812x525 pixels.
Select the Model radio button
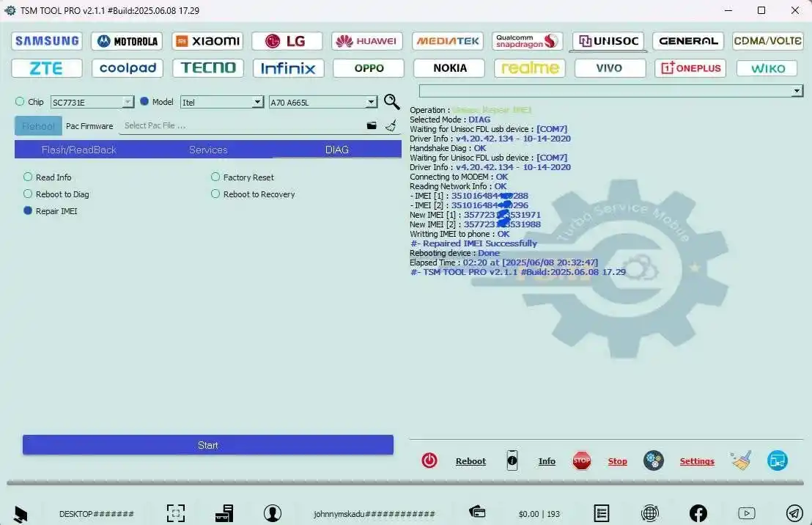[x=144, y=102]
